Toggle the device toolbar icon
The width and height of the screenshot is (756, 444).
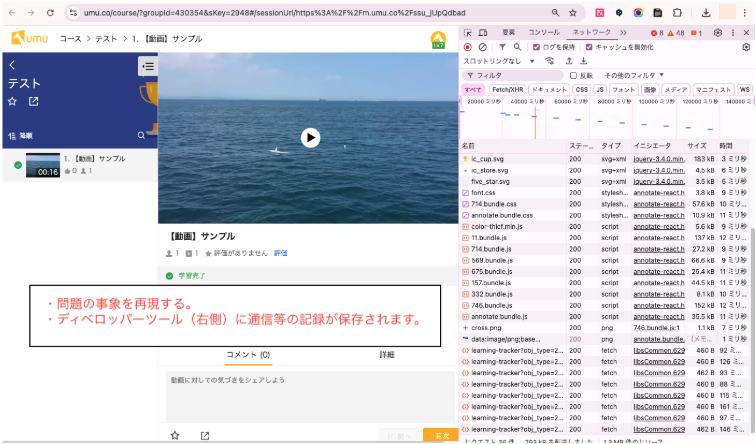[482, 33]
